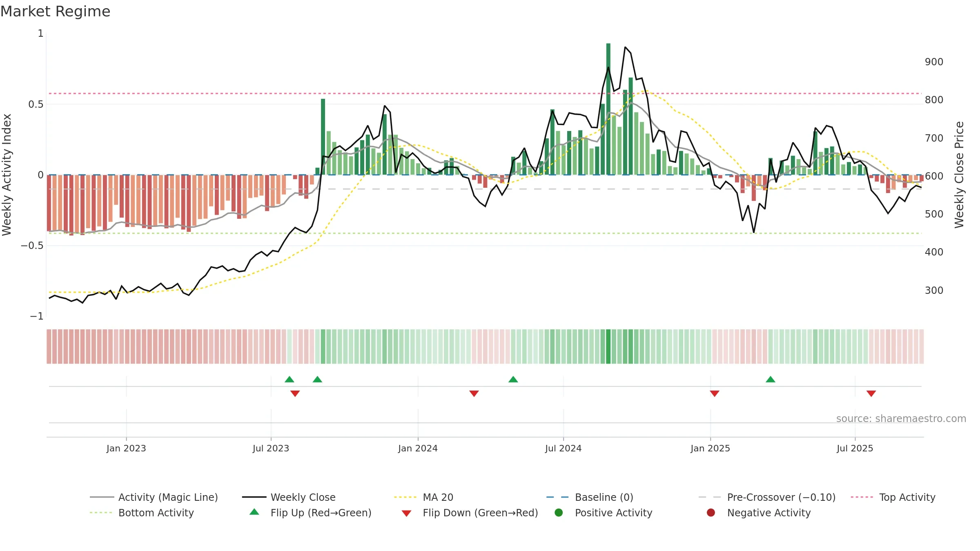Image resolution: width=980 pixels, height=551 pixels.
Task: Click the Jan 2023 x-axis label
Action: pos(126,448)
